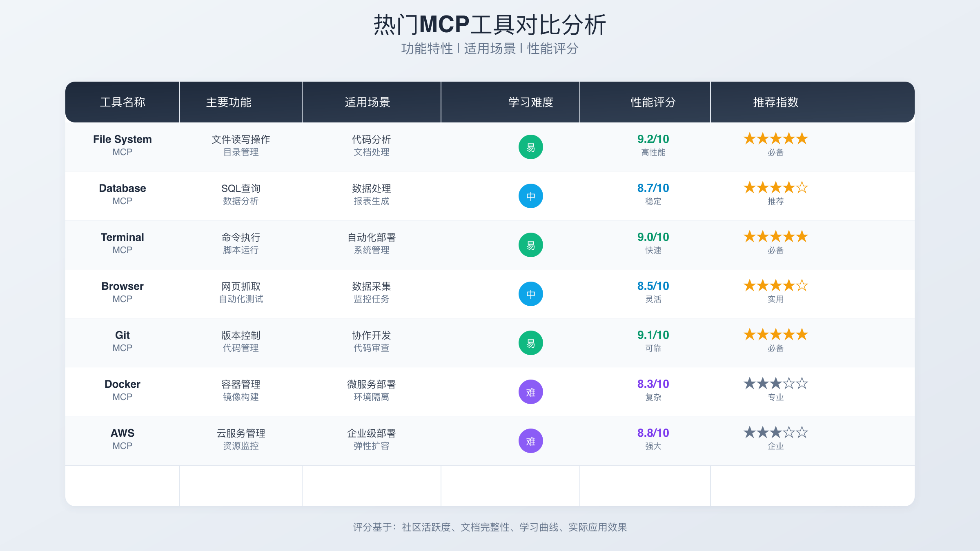
Task: Click the green 易 badge in Terminal row
Action: click(530, 245)
